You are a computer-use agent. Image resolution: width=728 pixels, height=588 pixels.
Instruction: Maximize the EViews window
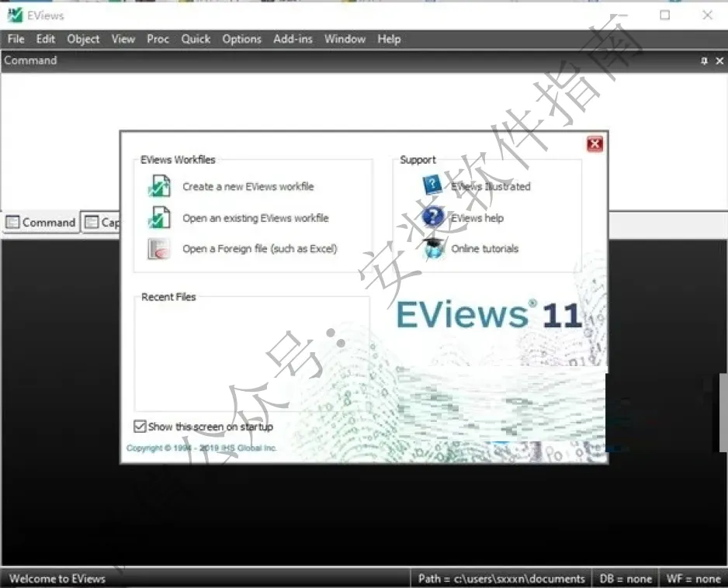[x=665, y=16]
